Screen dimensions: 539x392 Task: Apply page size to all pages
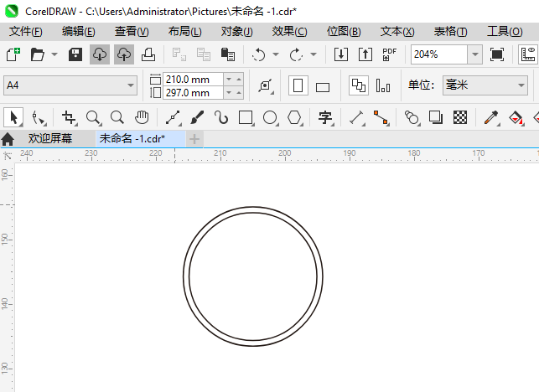point(359,85)
